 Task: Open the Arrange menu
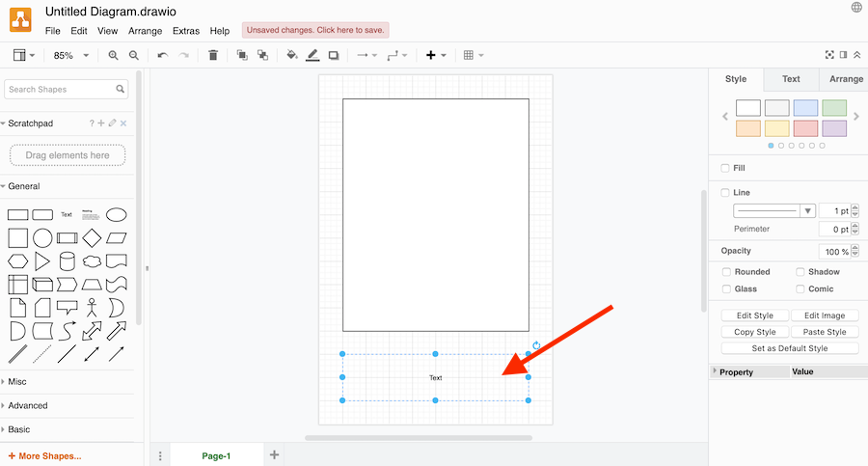(x=145, y=31)
